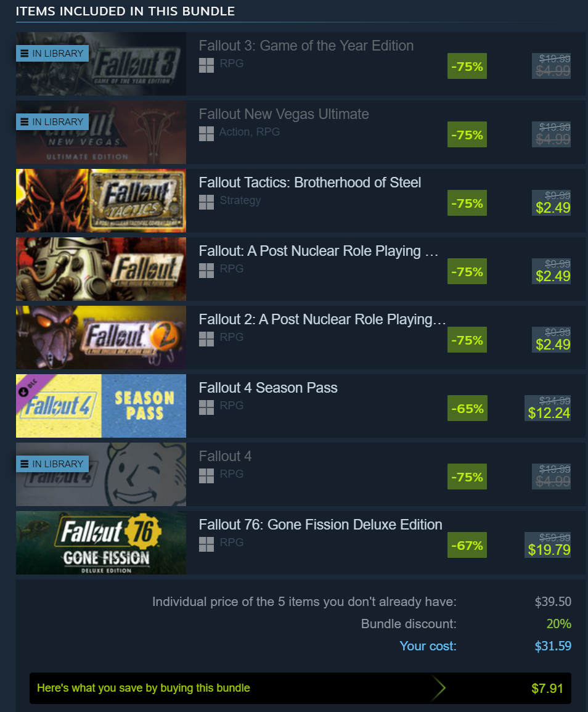This screenshot has height=712, width=588.
Task: Click the $12.24 Season Pass price
Action: 549,413
